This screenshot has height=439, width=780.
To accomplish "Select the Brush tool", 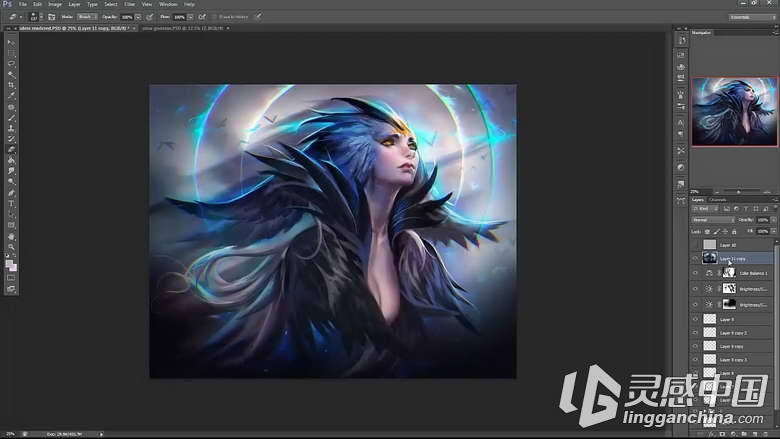I will coord(11,118).
